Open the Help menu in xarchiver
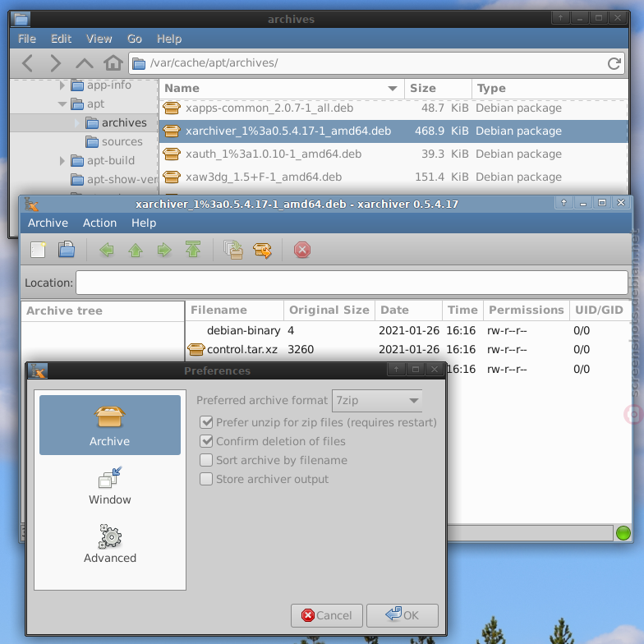Screen dimensions: 644x644 [144, 223]
